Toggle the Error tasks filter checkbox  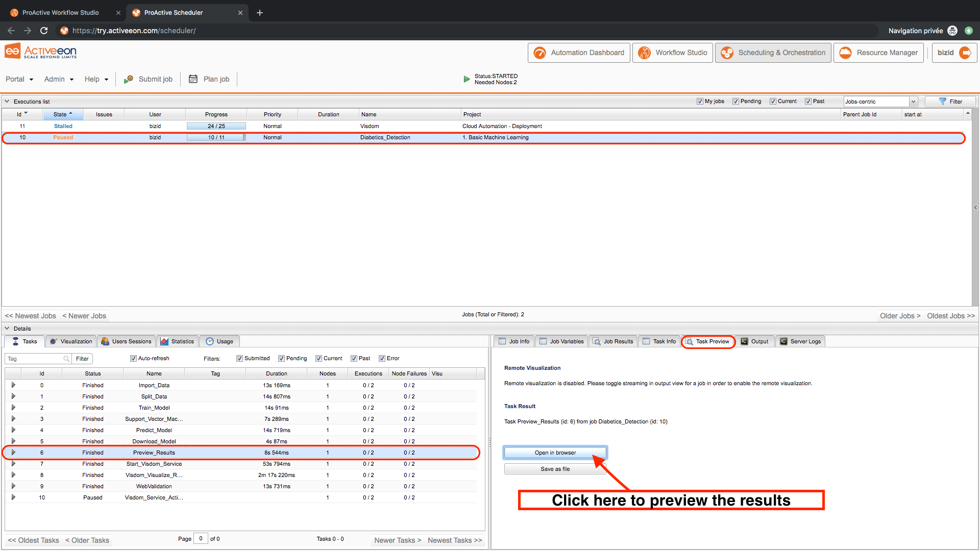[382, 358]
